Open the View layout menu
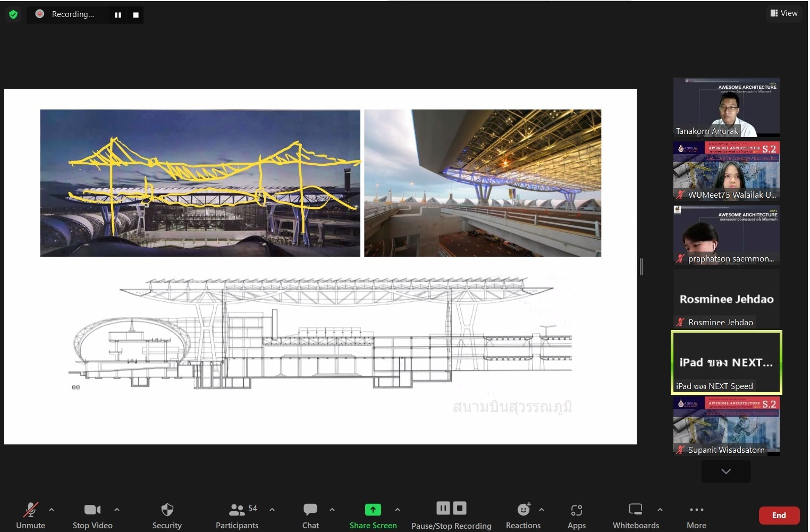The height and width of the screenshot is (532, 810). click(784, 13)
